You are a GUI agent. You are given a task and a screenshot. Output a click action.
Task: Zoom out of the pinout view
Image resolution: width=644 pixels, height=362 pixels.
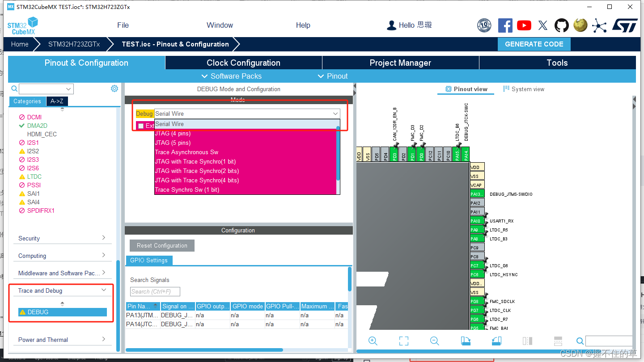pyautogui.click(x=434, y=341)
